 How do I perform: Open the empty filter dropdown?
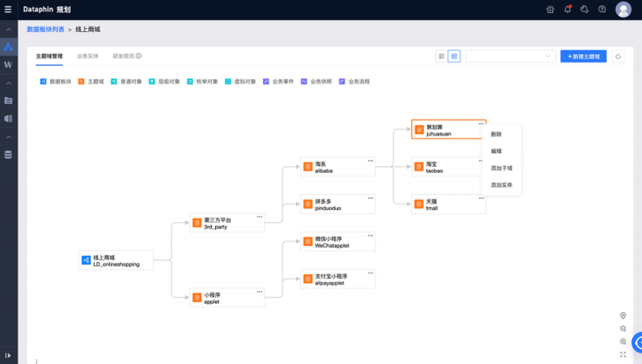click(x=510, y=56)
